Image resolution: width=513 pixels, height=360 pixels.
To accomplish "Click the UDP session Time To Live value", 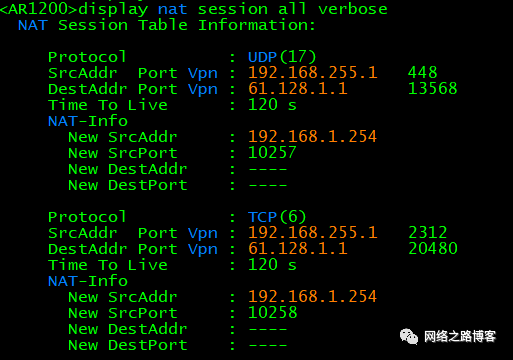I will [272, 105].
